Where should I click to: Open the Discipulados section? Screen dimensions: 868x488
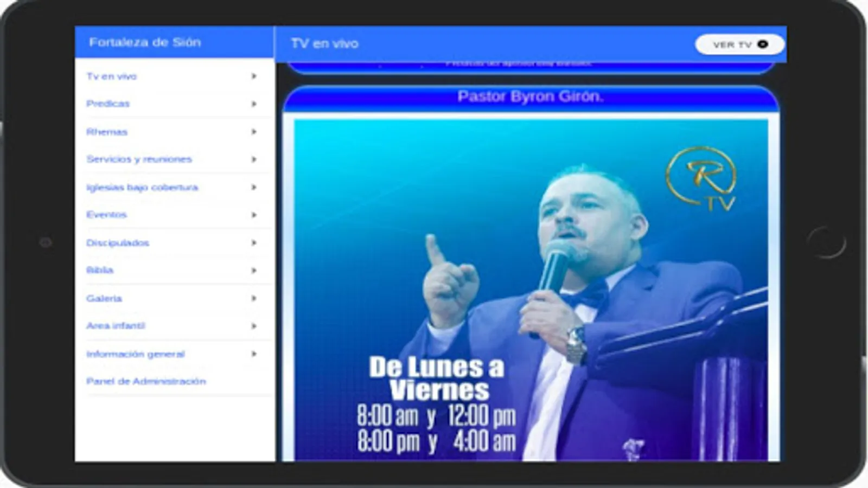coord(174,243)
